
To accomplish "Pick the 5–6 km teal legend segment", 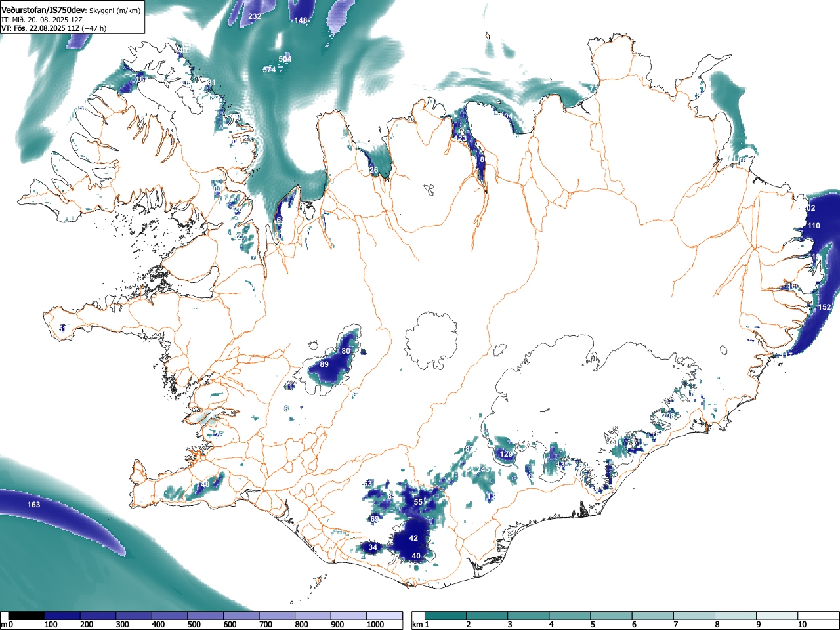I will click(612, 616).
